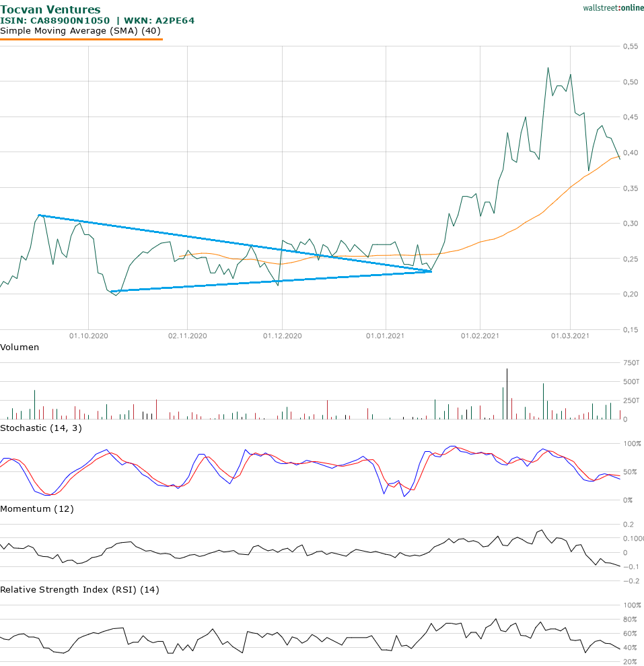Click the upper start of blue trendline
The width and height of the screenshot is (644, 666).
tap(39, 215)
